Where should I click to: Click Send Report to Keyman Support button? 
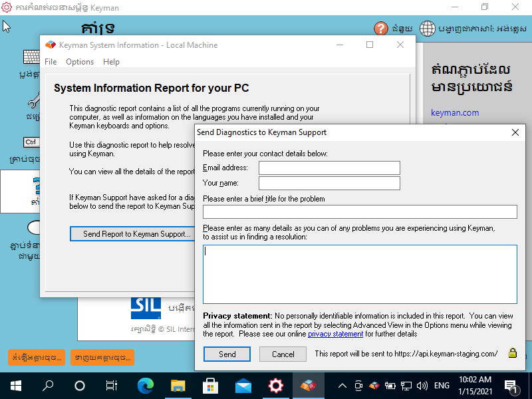[132, 234]
